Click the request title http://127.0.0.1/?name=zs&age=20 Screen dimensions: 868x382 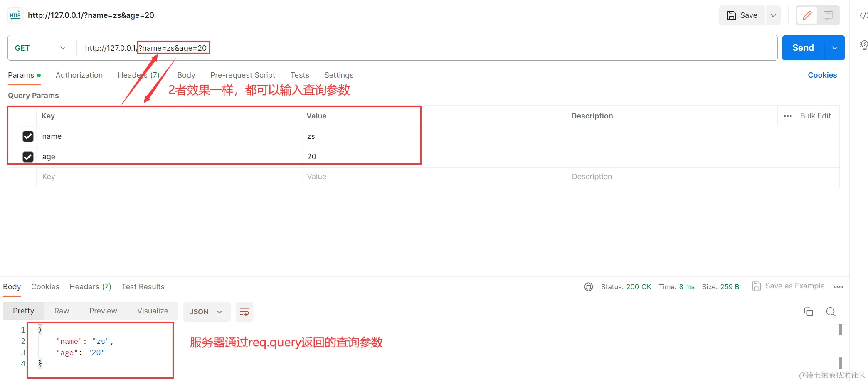tap(91, 15)
